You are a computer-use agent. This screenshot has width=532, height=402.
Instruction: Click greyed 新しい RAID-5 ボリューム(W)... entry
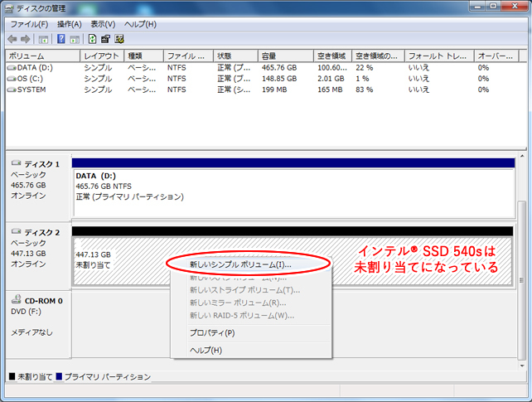coord(251,316)
